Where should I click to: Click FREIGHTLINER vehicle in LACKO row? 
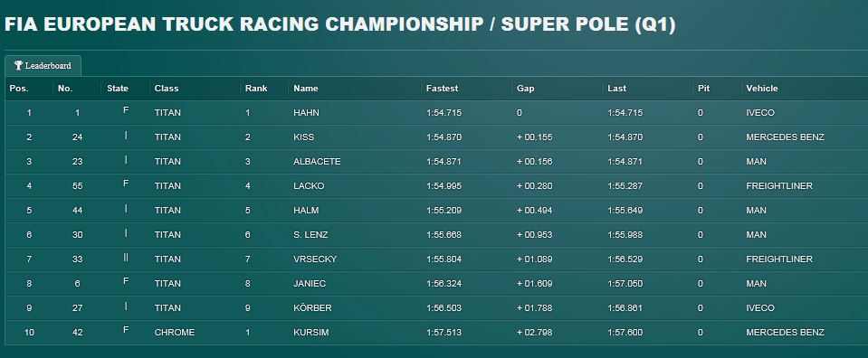coord(779,186)
